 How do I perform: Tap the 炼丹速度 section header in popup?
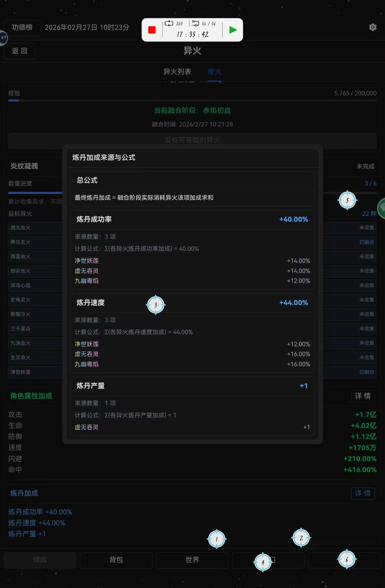(x=91, y=303)
